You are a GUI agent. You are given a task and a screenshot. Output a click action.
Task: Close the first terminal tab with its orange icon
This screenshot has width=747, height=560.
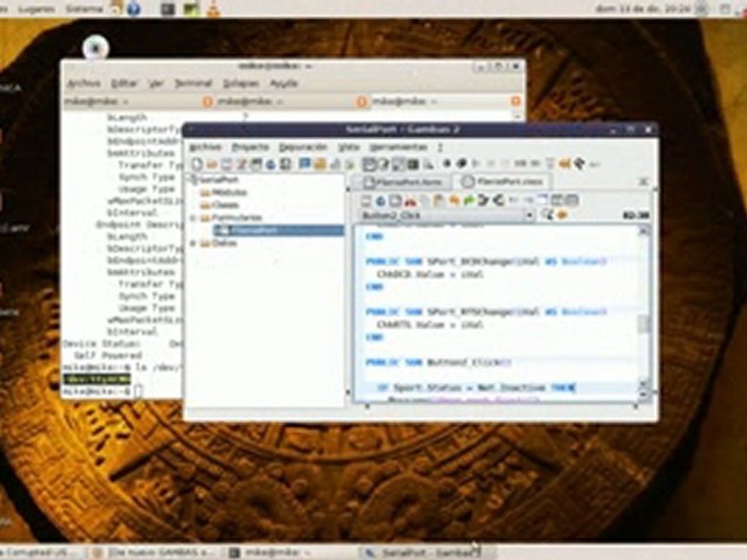click(207, 101)
